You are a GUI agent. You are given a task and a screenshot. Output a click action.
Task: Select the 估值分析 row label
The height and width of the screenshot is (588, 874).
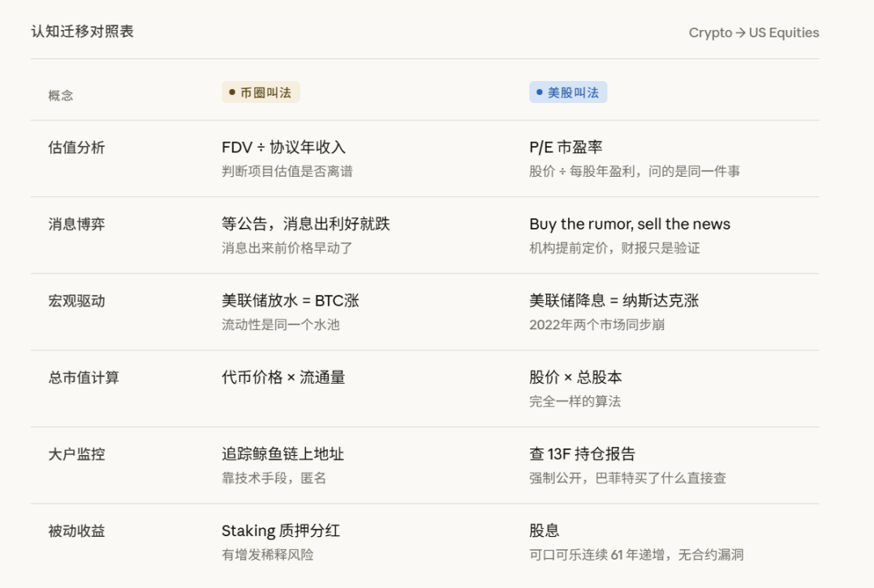(x=76, y=148)
